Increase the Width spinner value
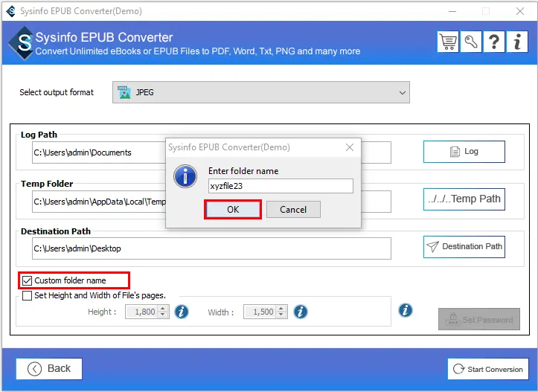Image resolution: width=538 pixels, height=392 pixels. coord(281,309)
